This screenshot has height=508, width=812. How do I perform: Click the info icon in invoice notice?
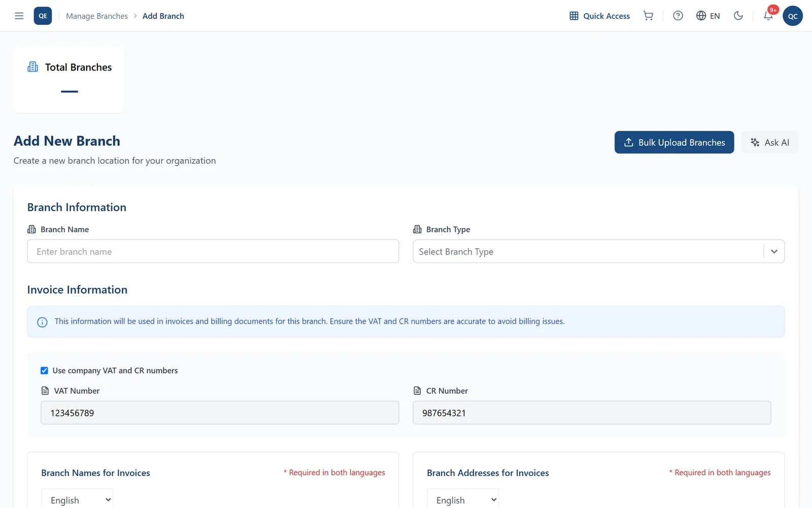[x=43, y=322]
